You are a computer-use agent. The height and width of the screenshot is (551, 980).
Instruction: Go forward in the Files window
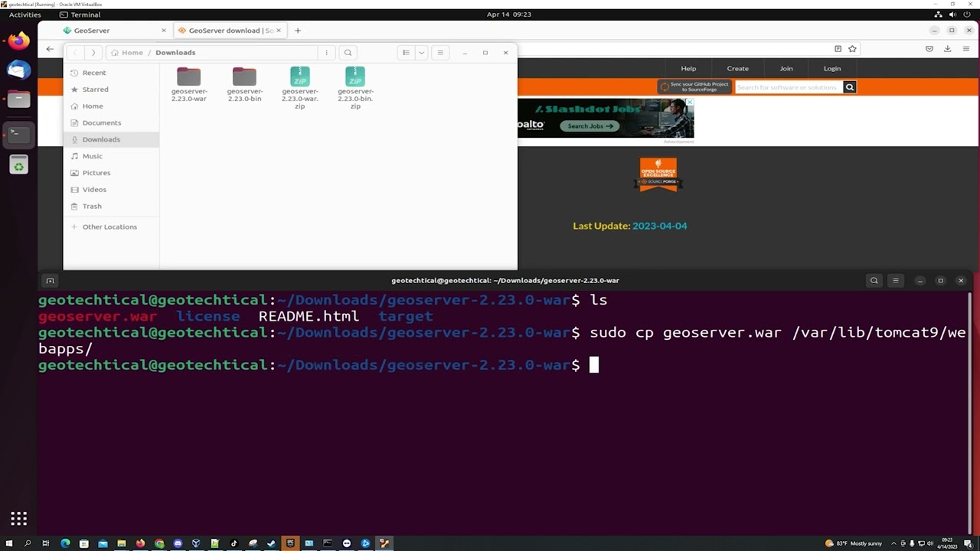[x=93, y=53]
